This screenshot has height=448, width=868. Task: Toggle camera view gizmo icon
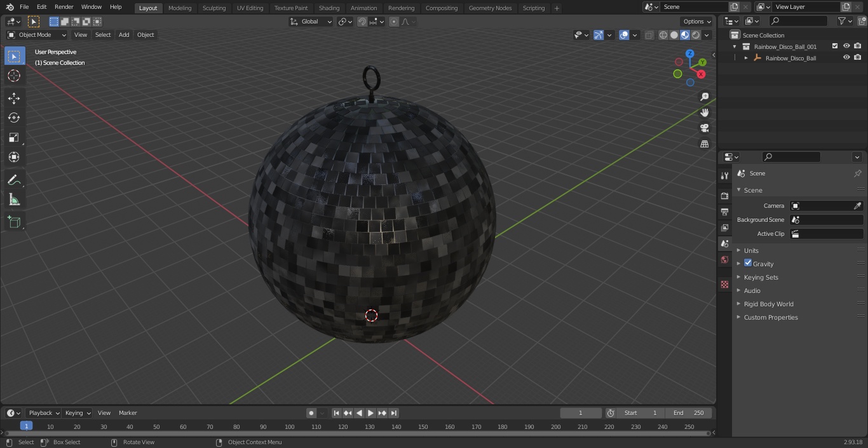pyautogui.click(x=704, y=128)
